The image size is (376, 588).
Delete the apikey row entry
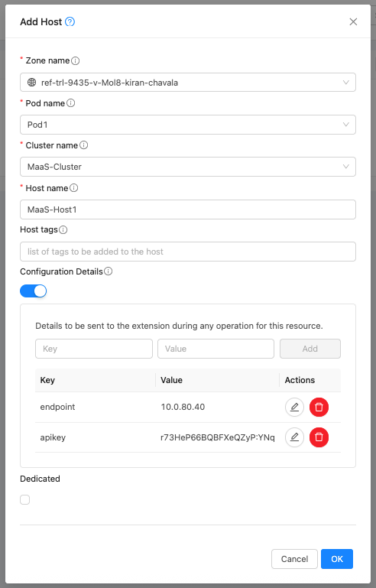point(319,437)
